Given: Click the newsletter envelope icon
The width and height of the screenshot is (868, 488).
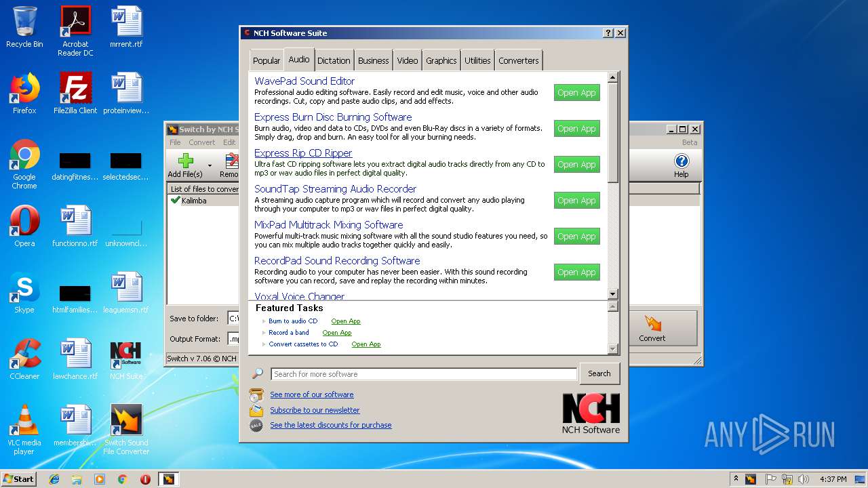Looking at the screenshot, I should tap(256, 410).
